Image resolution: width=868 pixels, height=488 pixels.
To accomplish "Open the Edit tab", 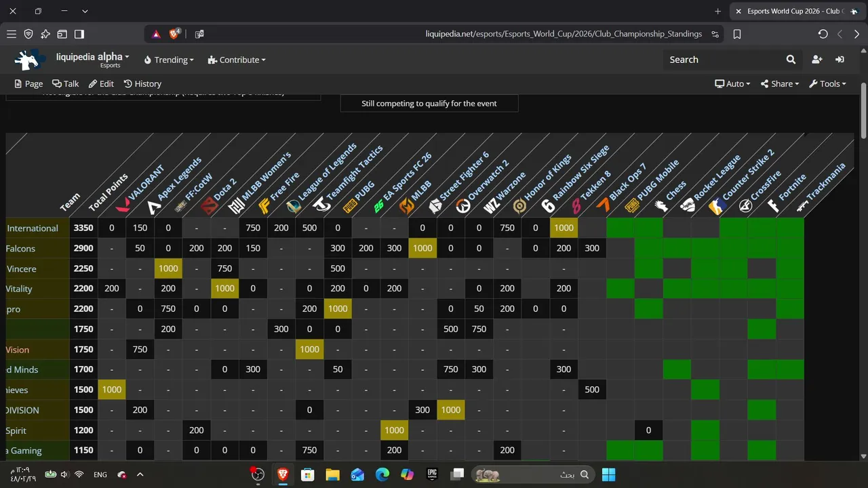I will 101,83.
